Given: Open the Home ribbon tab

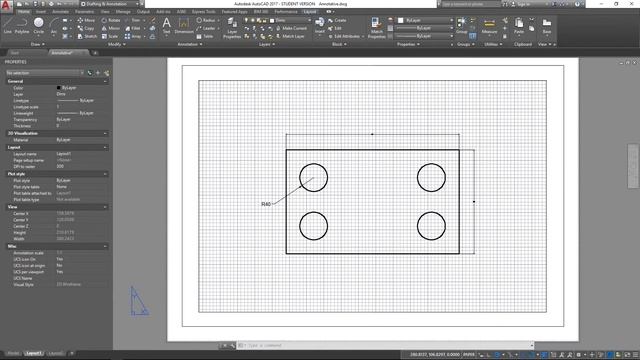Looking at the screenshot, I should point(24,12).
